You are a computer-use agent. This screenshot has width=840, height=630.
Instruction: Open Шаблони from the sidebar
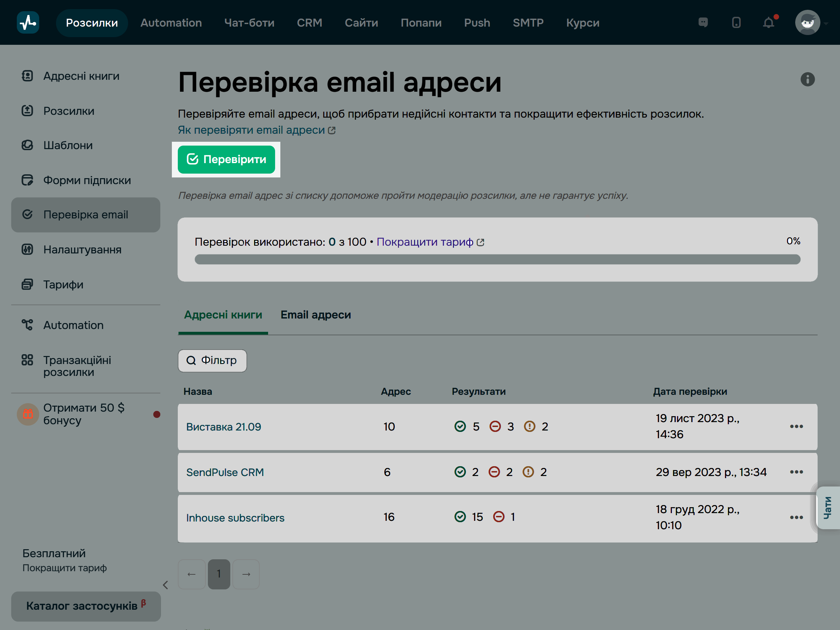(68, 145)
